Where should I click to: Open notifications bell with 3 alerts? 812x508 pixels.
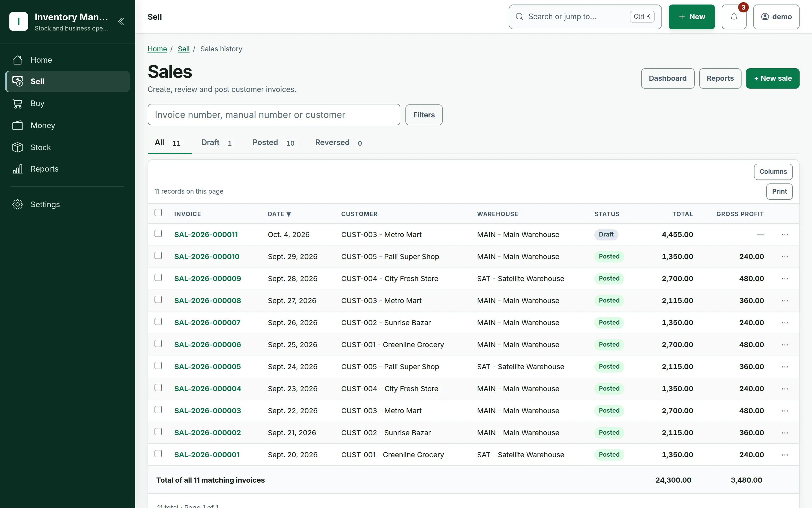click(x=734, y=17)
